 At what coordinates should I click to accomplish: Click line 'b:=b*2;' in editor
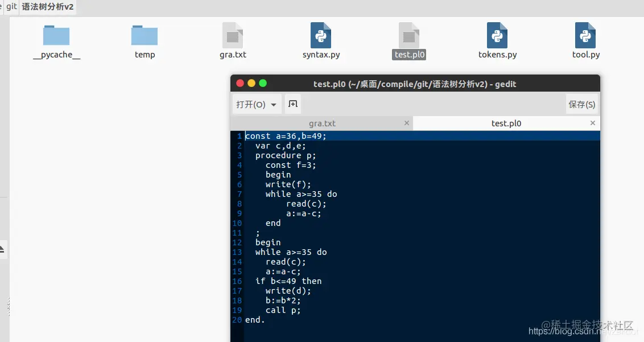pyautogui.click(x=283, y=300)
